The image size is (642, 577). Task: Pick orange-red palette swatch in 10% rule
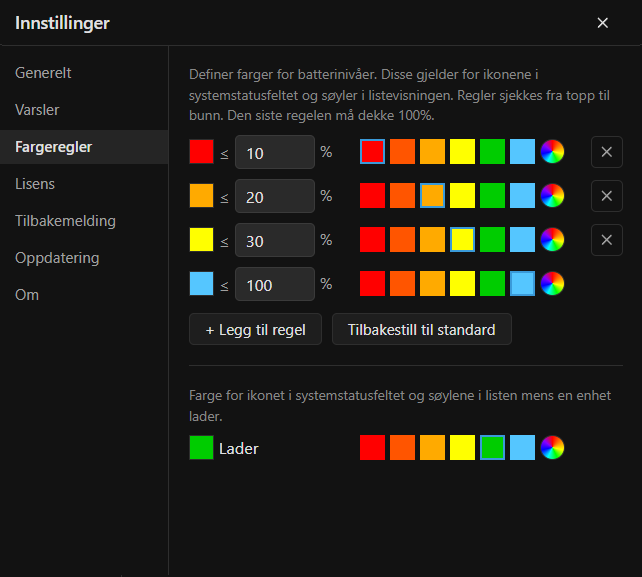coord(402,152)
